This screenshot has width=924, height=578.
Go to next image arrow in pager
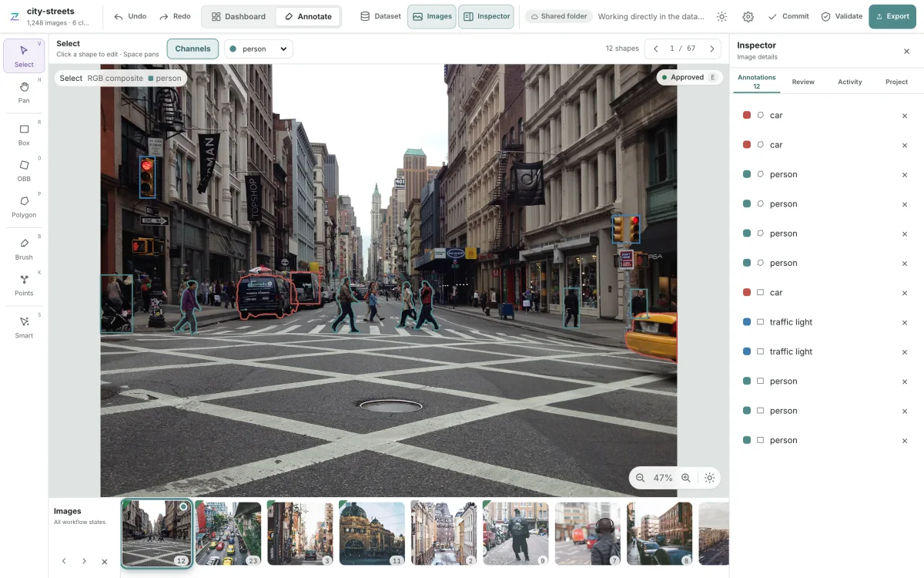coord(712,49)
